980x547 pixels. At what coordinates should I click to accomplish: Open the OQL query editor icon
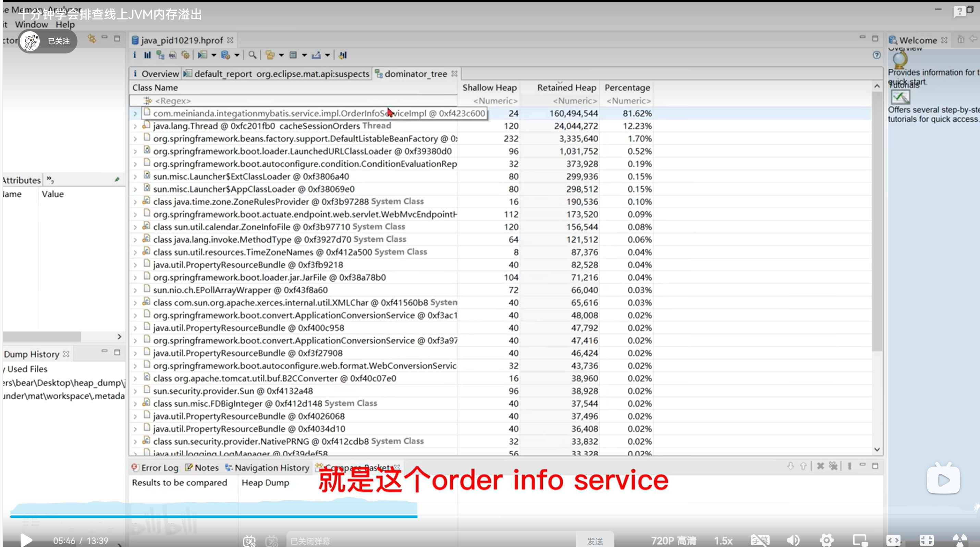pyautogui.click(x=173, y=55)
